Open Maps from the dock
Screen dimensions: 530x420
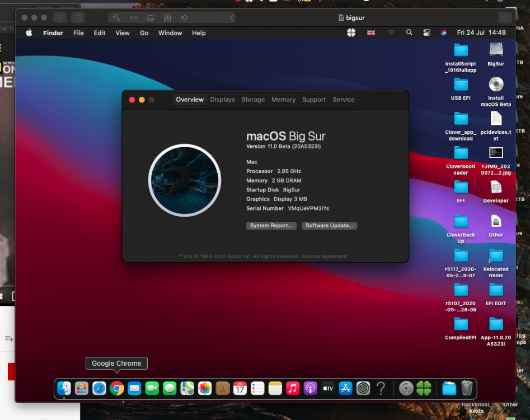click(187, 388)
